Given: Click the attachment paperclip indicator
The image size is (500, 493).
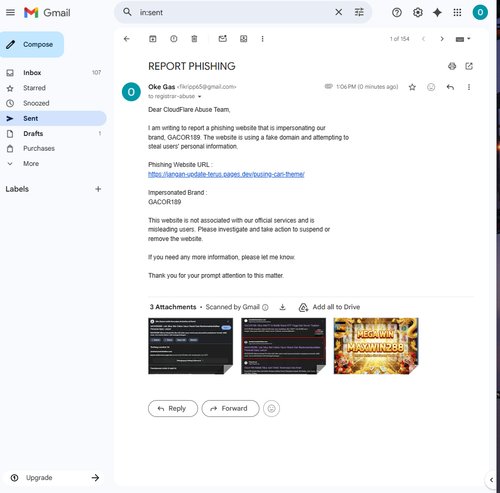Looking at the screenshot, I should [x=329, y=86].
